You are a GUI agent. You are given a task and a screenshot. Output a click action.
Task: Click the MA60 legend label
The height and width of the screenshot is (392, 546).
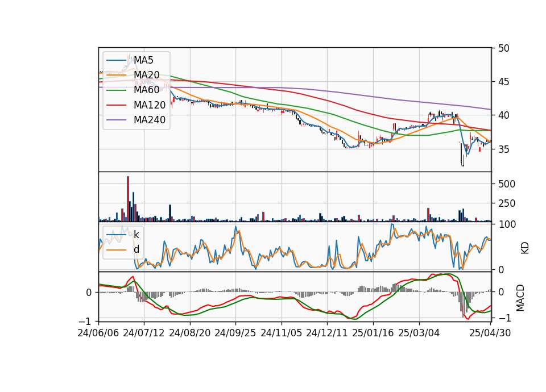[x=147, y=90]
